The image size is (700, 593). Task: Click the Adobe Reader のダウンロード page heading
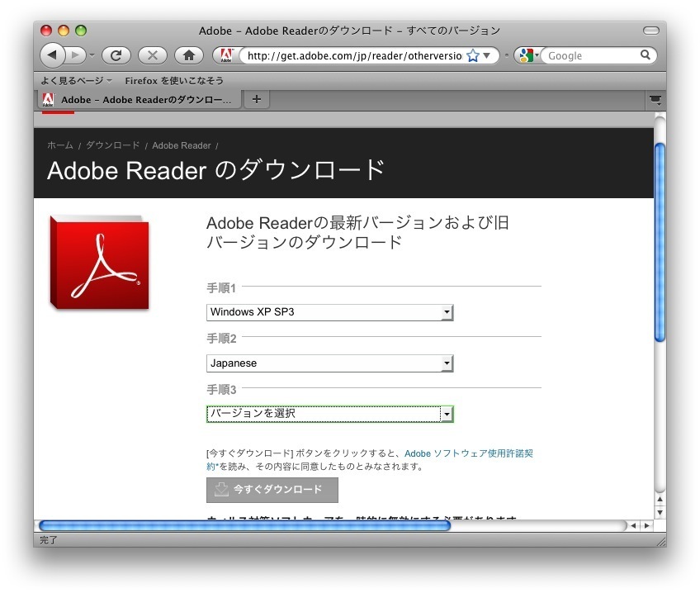pos(215,170)
